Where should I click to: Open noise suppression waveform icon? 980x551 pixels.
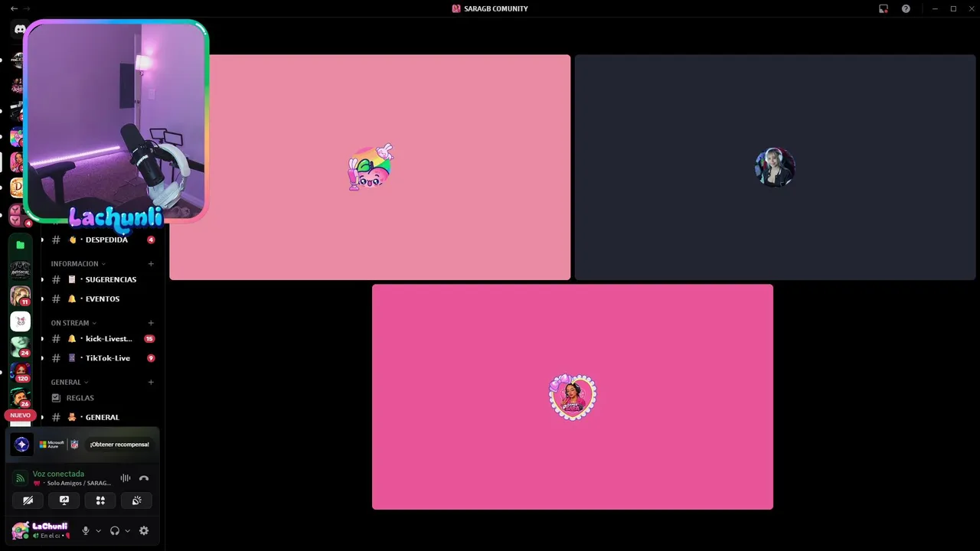click(x=126, y=478)
